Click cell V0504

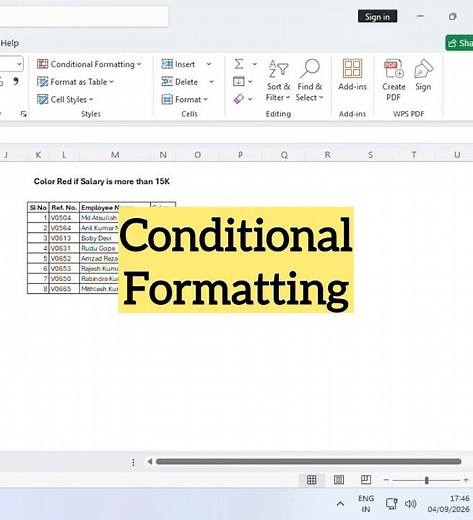pyautogui.click(x=64, y=218)
